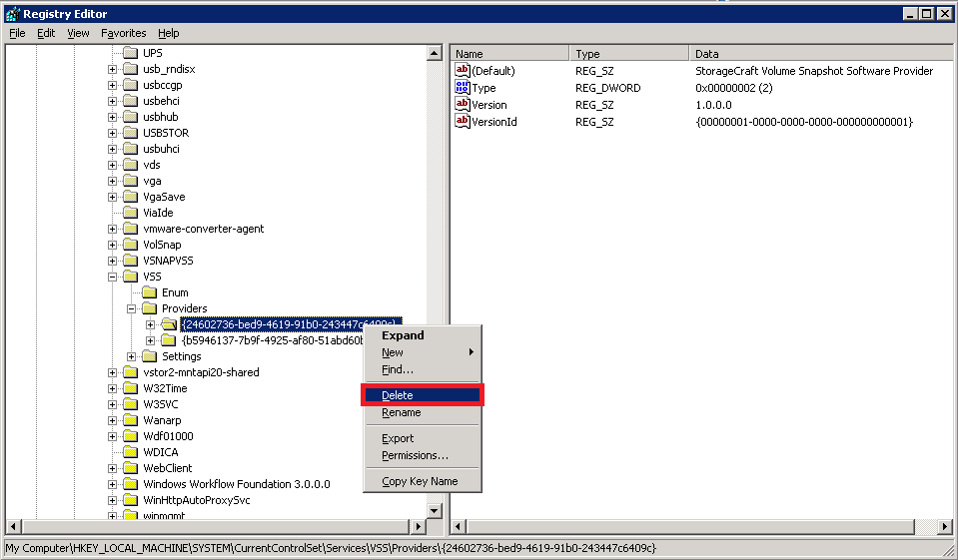This screenshot has height=560, width=958.
Task: Click the Name column header
Action: click(509, 54)
